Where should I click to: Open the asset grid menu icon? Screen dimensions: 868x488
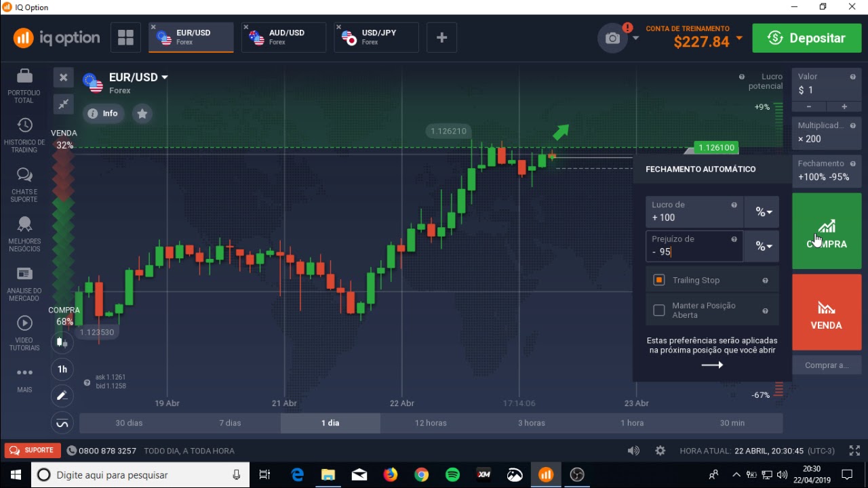click(x=125, y=37)
